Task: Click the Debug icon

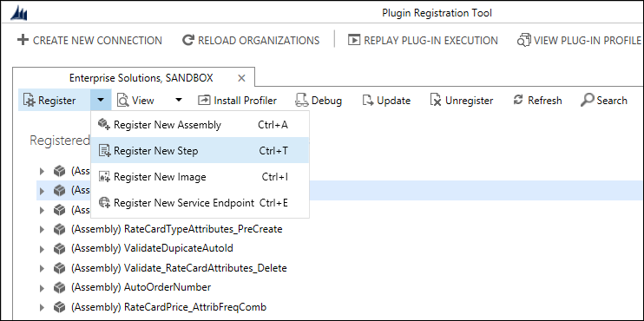Action: pyautogui.click(x=302, y=101)
